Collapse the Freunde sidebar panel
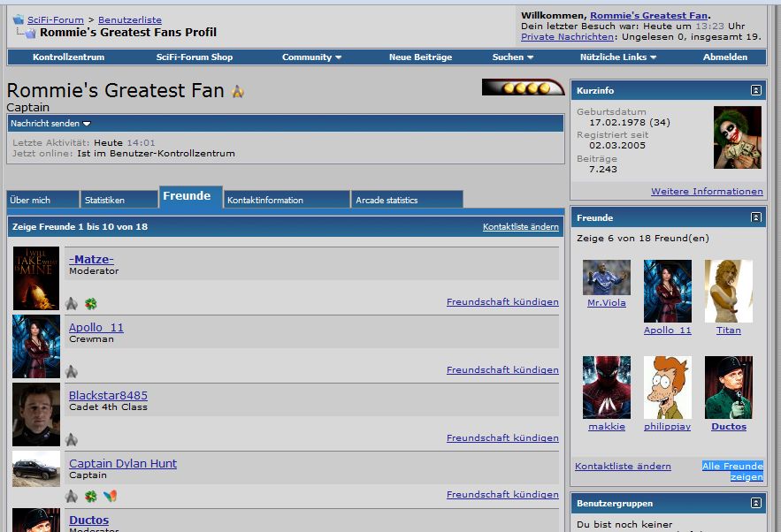The image size is (781, 532). (x=756, y=217)
